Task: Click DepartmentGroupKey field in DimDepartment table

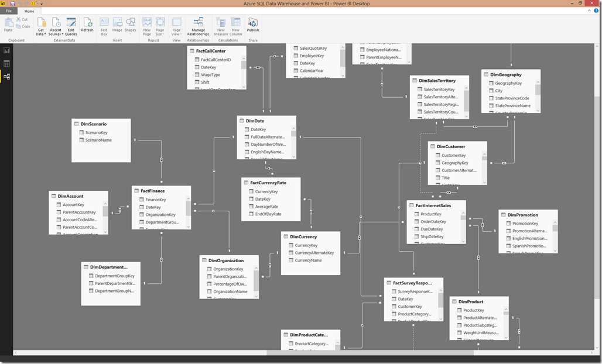Action: [x=115, y=276]
